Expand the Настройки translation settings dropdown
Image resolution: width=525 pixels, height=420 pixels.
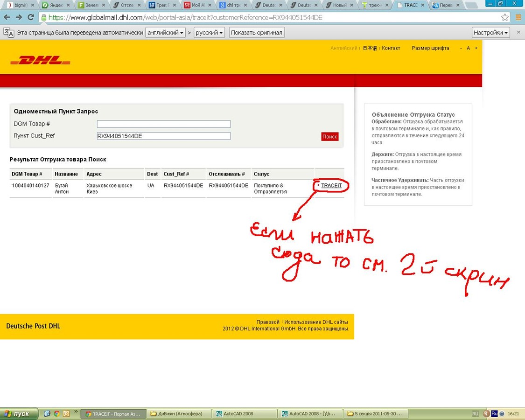coord(490,33)
